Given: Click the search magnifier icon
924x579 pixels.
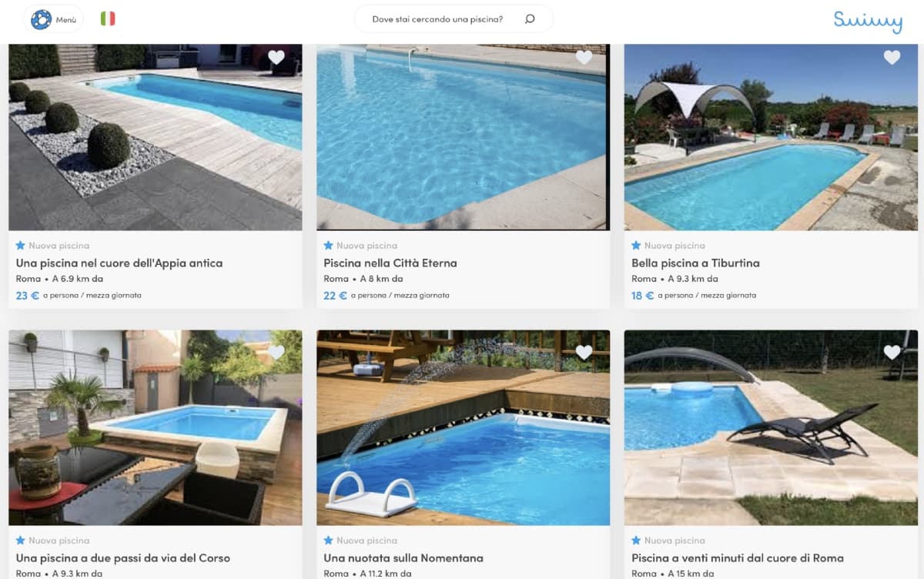Looking at the screenshot, I should pyautogui.click(x=530, y=19).
